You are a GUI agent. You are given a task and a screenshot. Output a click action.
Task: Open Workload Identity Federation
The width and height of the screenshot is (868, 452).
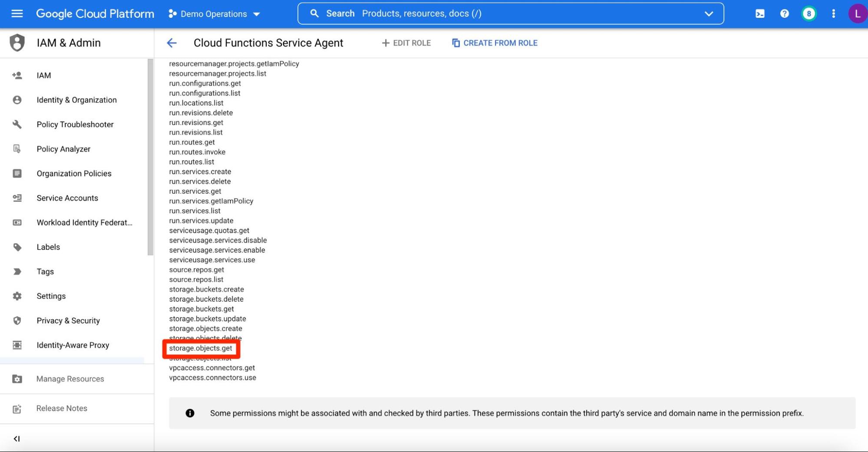(85, 223)
